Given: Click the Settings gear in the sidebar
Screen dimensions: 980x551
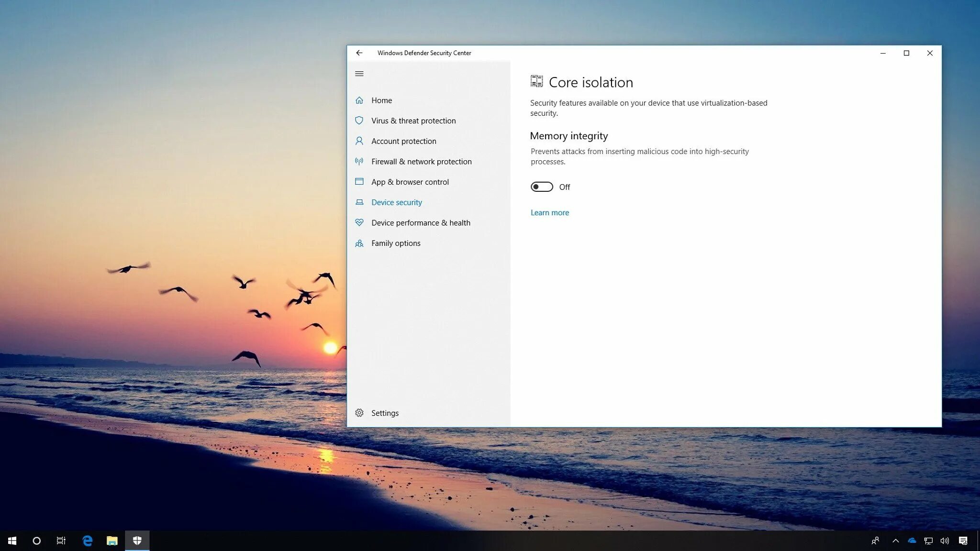Looking at the screenshot, I should [359, 412].
